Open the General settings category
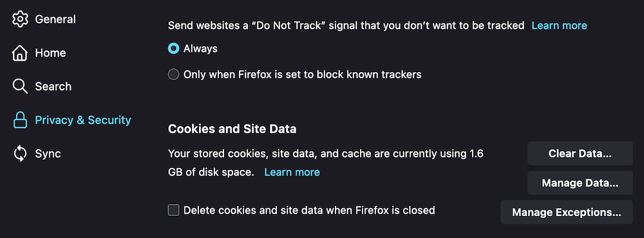 (55, 19)
